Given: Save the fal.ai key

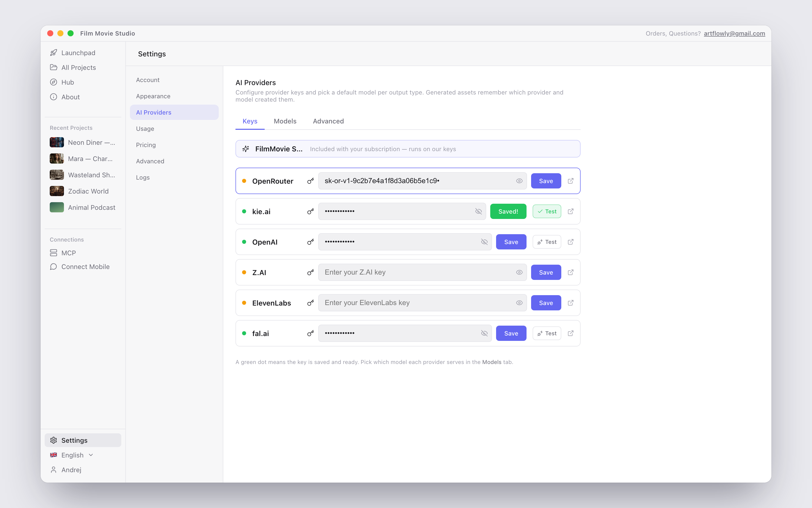Looking at the screenshot, I should (511, 333).
